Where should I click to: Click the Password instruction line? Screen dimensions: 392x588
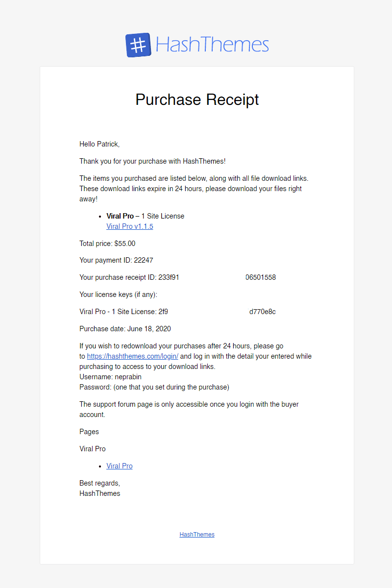154,387
